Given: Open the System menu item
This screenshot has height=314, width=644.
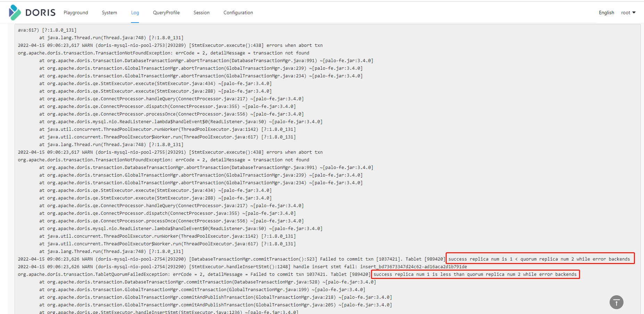Looking at the screenshot, I should pos(109,12).
